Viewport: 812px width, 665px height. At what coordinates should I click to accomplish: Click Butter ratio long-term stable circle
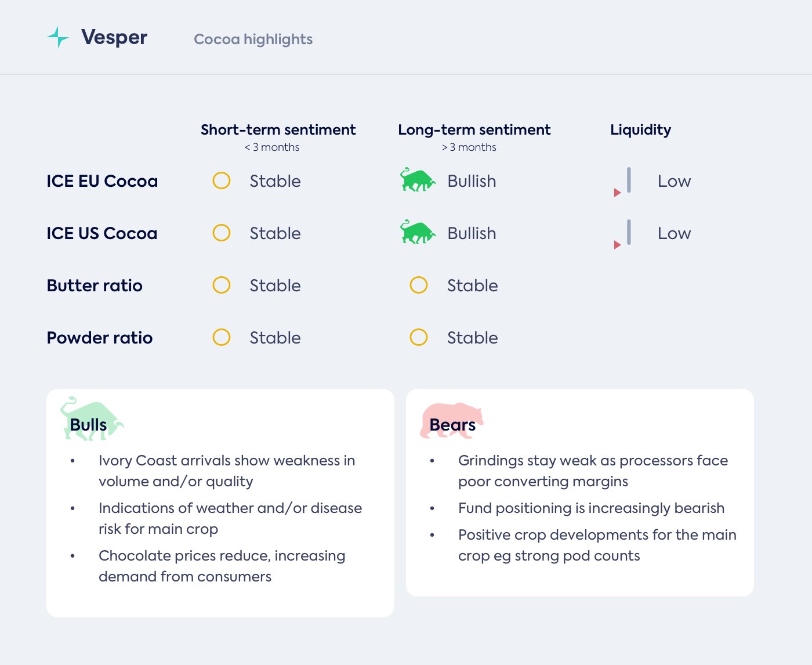point(419,285)
